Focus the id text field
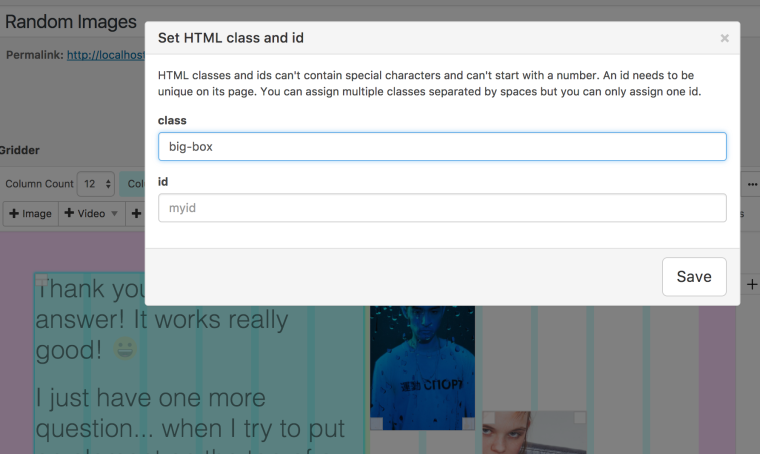Viewport: 760px width, 454px height. pyautogui.click(x=442, y=208)
